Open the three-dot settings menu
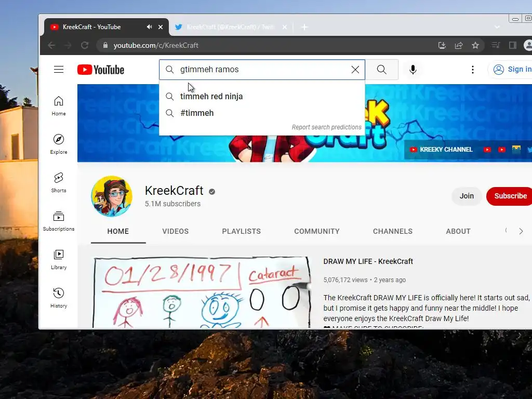The height and width of the screenshot is (399, 532). (473, 70)
